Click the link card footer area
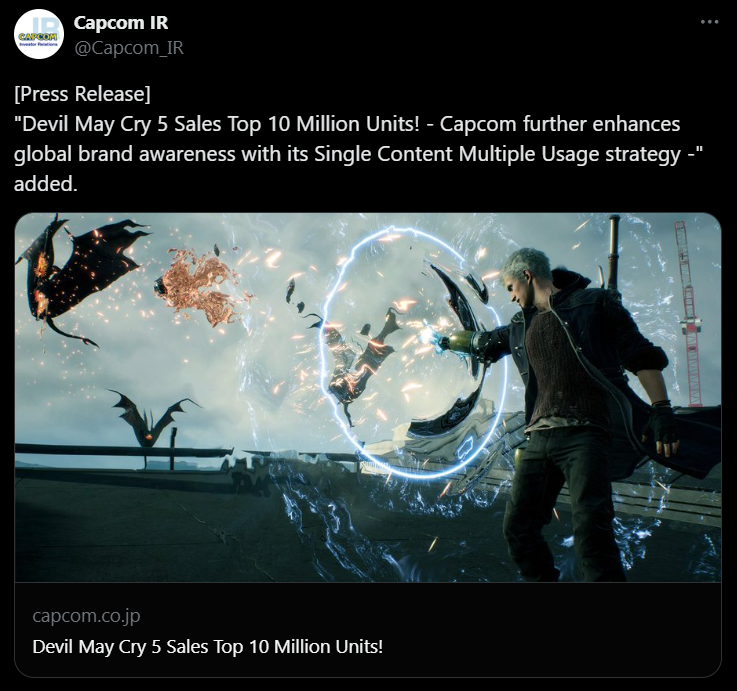This screenshot has height=691, width=737. tap(368, 630)
